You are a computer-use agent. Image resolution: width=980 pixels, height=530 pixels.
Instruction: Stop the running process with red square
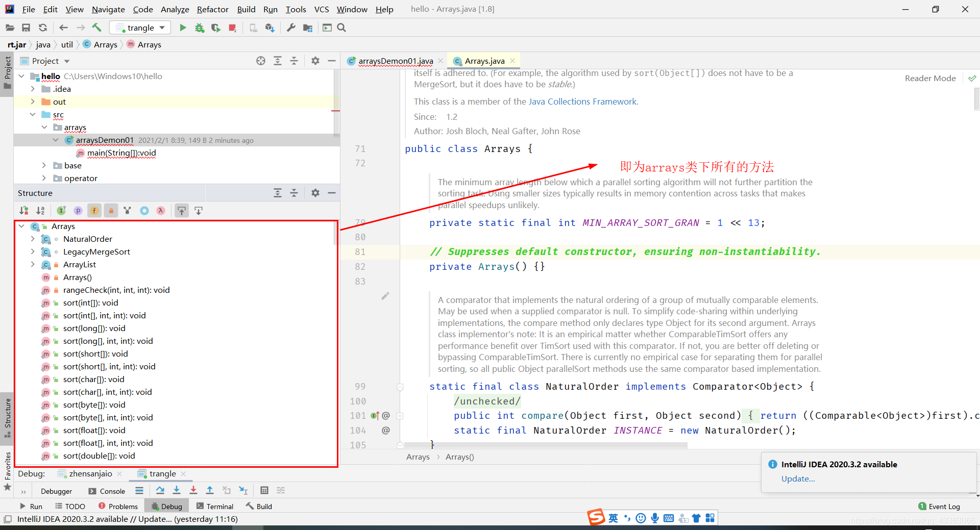point(233,28)
